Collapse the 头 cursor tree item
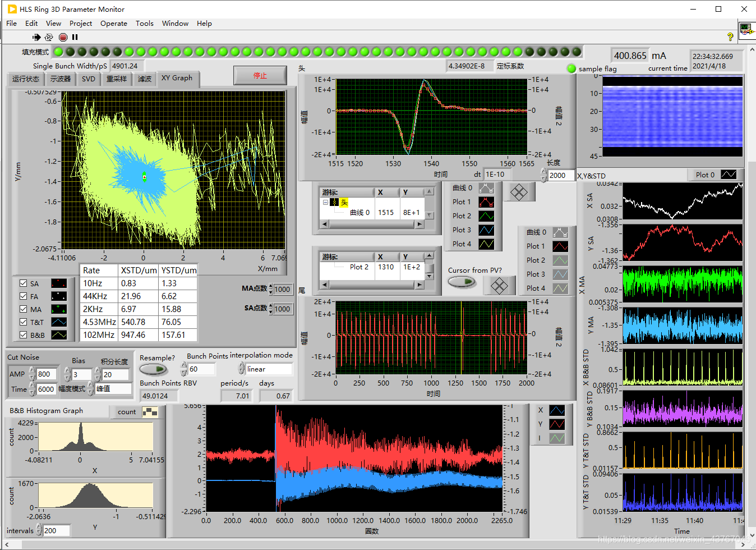The height and width of the screenshot is (550, 756). pos(325,202)
